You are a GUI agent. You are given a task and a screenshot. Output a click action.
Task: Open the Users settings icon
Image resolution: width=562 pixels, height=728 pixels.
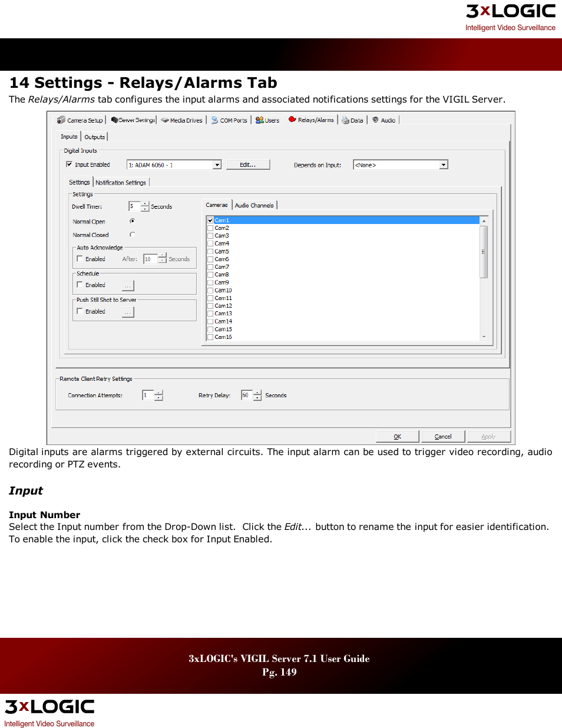pos(259,120)
